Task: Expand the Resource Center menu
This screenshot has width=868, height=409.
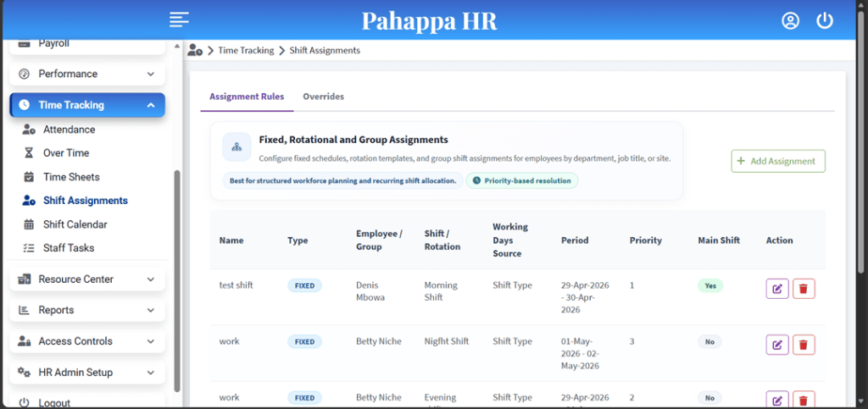Action: pos(87,279)
